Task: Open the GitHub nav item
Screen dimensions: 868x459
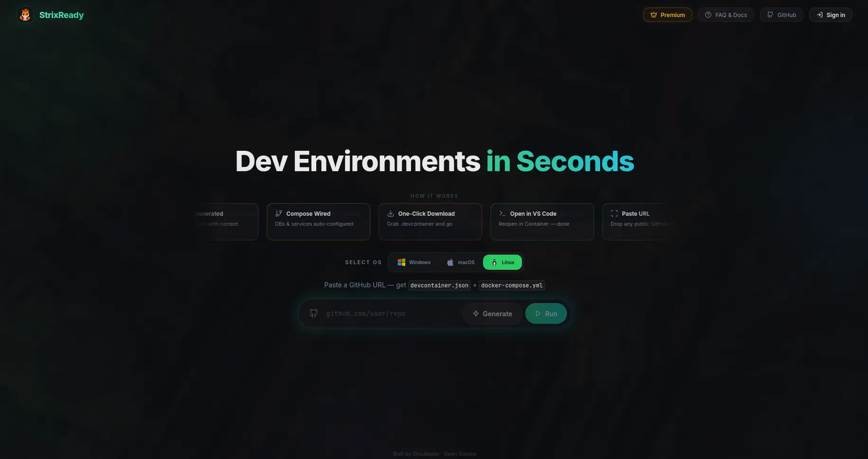Action: click(781, 15)
